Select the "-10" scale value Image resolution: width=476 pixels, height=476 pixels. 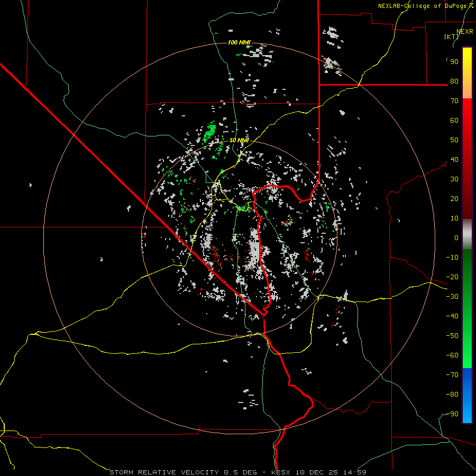pyautogui.click(x=452, y=258)
